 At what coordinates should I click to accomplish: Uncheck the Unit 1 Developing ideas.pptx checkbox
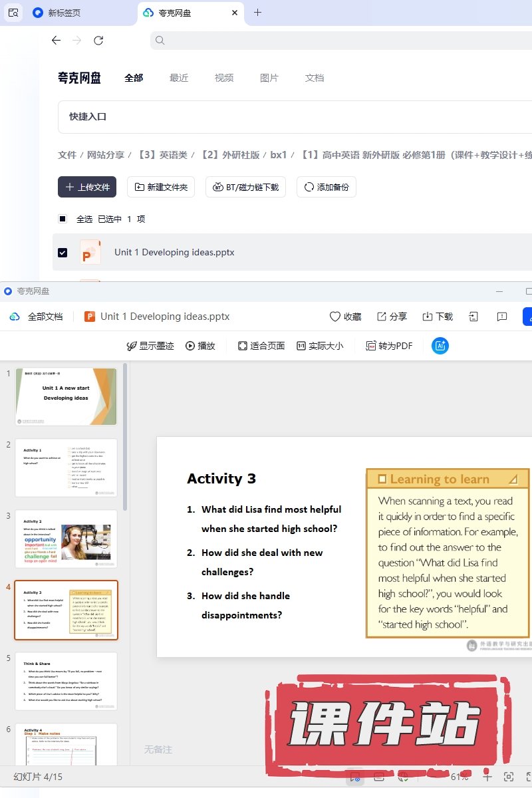pos(63,253)
